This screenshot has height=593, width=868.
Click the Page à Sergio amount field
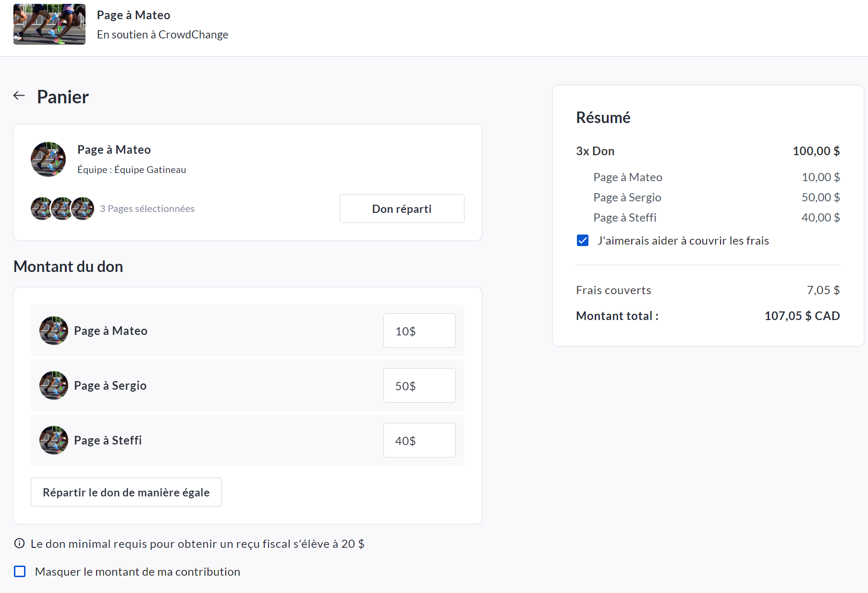point(419,385)
